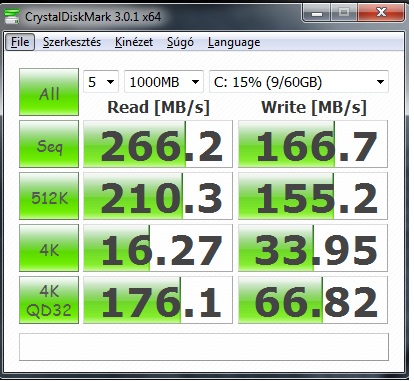The height and width of the screenshot is (381, 414).
Task: Select the 512K read result 210.3
Action: click(x=158, y=196)
